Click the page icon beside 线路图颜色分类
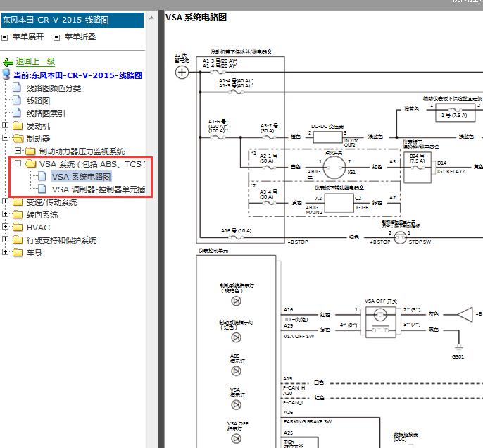 (x=17, y=87)
